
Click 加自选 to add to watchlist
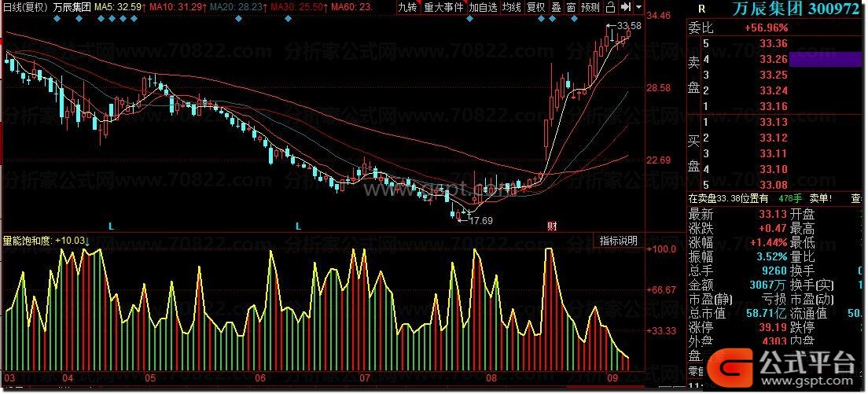point(483,7)
